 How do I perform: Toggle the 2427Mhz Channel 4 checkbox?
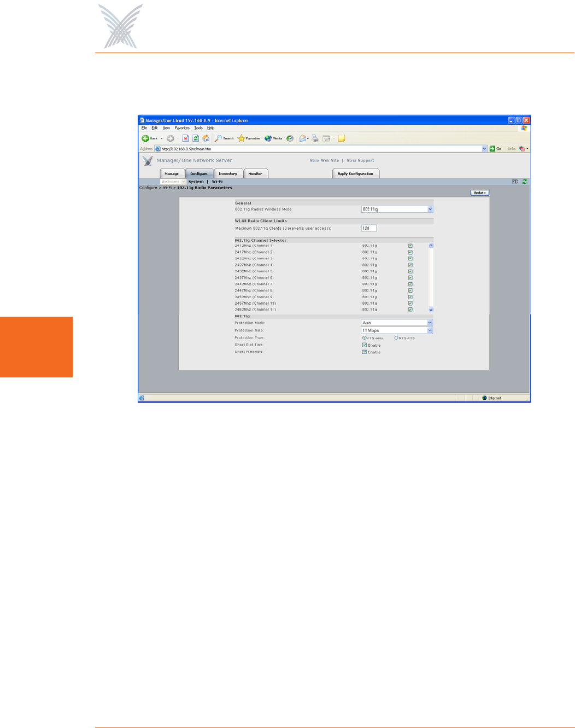click(x=410, y=265)
